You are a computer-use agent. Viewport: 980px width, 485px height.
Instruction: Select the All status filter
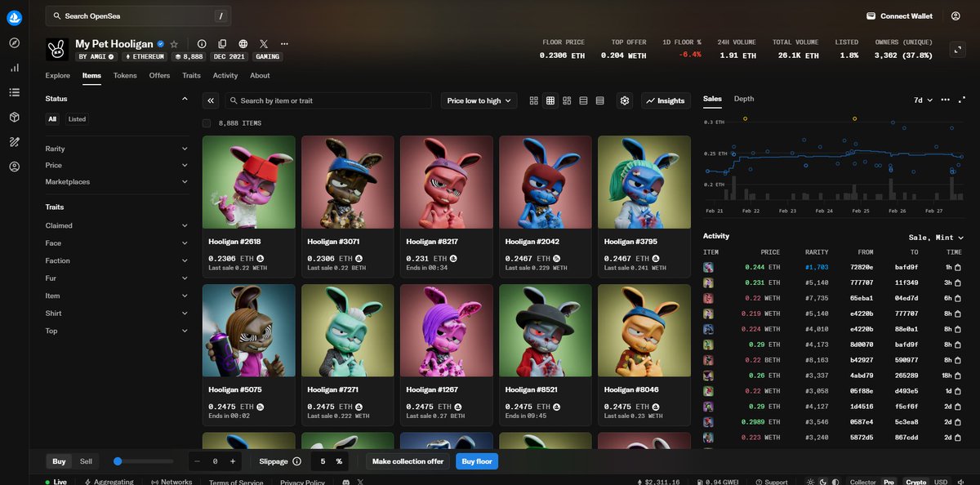pos(52,119)
